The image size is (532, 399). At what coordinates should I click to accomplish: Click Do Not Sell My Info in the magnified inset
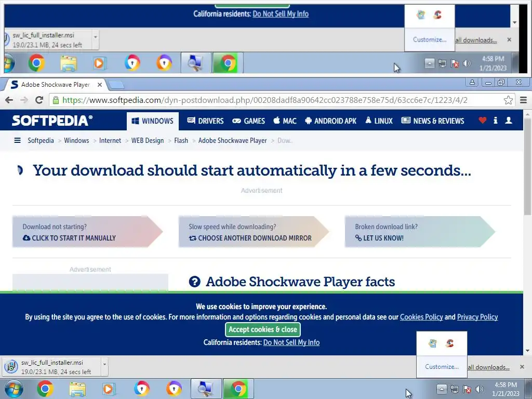click(x=281, y=14)
